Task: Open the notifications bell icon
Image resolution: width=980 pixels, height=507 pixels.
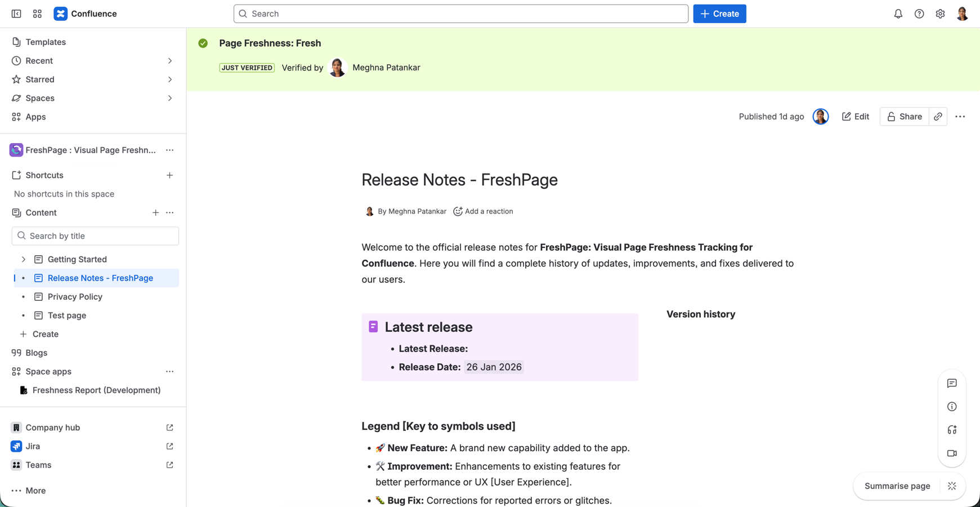Action: pyautogui.click(x=898, y=14)
